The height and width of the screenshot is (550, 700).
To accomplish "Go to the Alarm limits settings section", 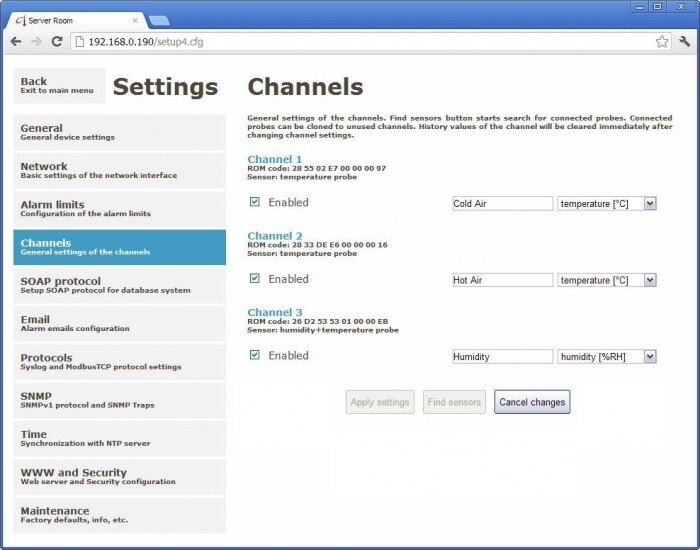I will click(119, 209).
